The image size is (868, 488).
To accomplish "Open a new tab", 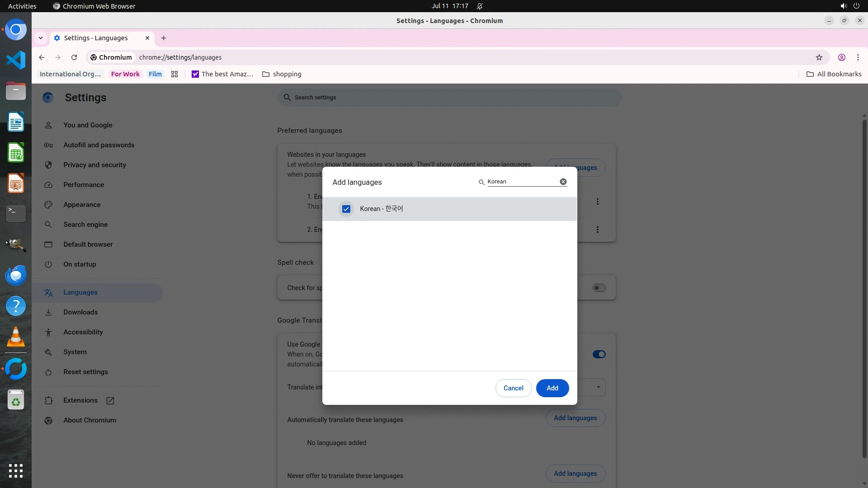I will [164, 38].
